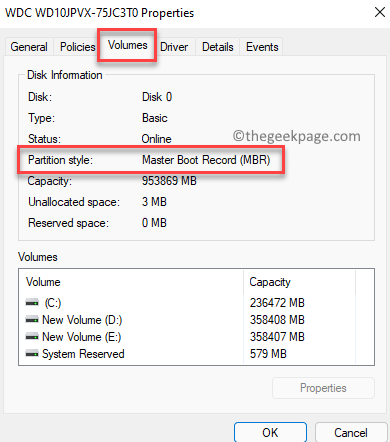Click the 3 MB unallocated space value

pyautogui.click(x=154, y=202)
